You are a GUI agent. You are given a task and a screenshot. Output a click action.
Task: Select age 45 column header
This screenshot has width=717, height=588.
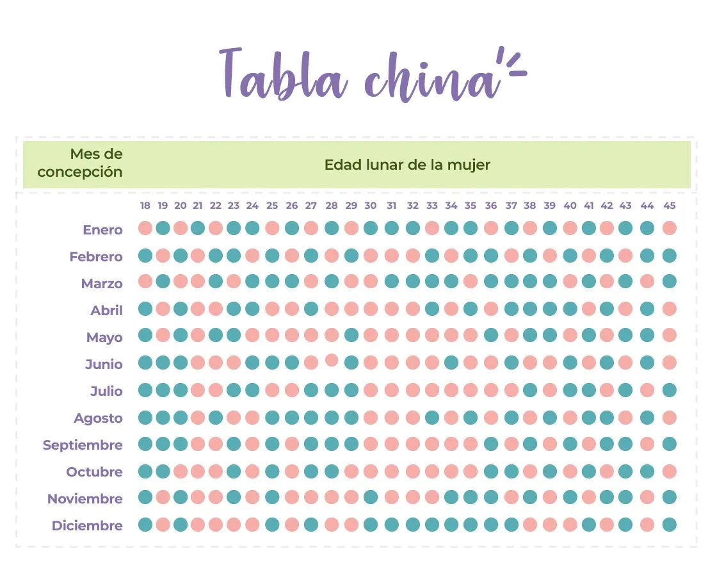tap(669, 206)
